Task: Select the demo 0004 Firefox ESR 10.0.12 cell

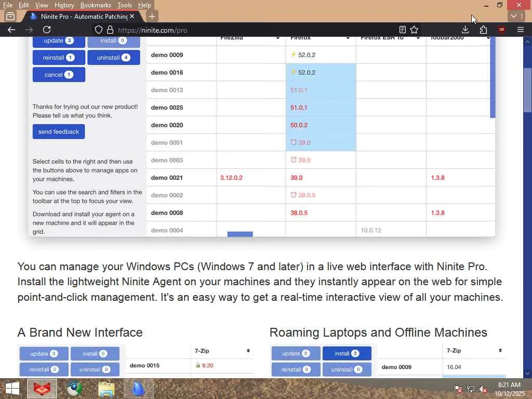Action: [x=391, y=230]
